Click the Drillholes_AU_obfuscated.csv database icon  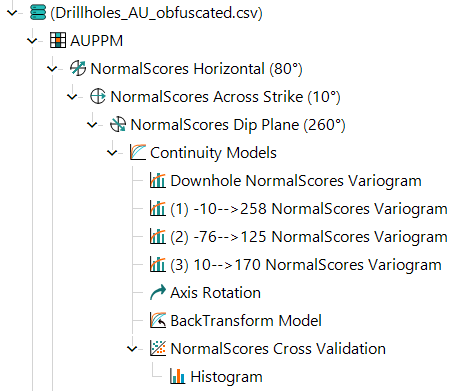click(38, 13)
